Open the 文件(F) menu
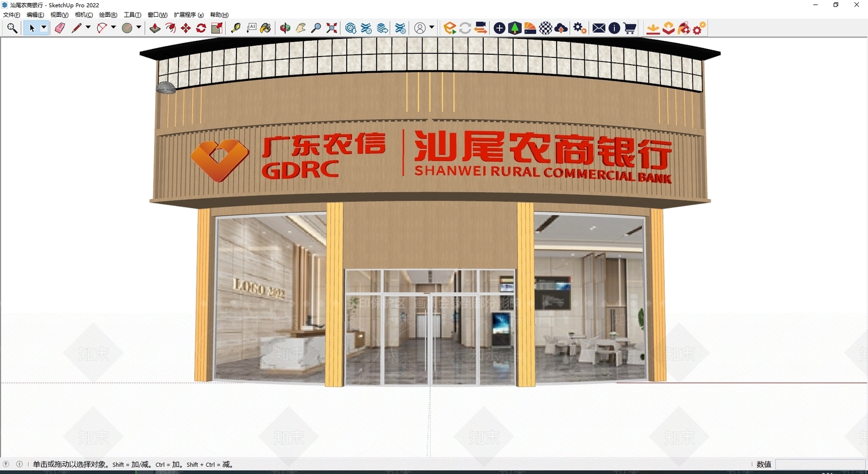The height and width of the screenshot is (474, 868). click(11, 15)
